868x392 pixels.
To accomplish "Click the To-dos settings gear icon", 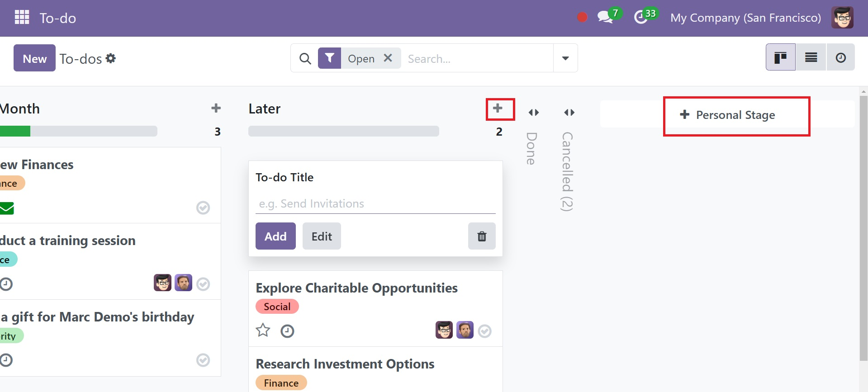I will (x=111, y=58).
